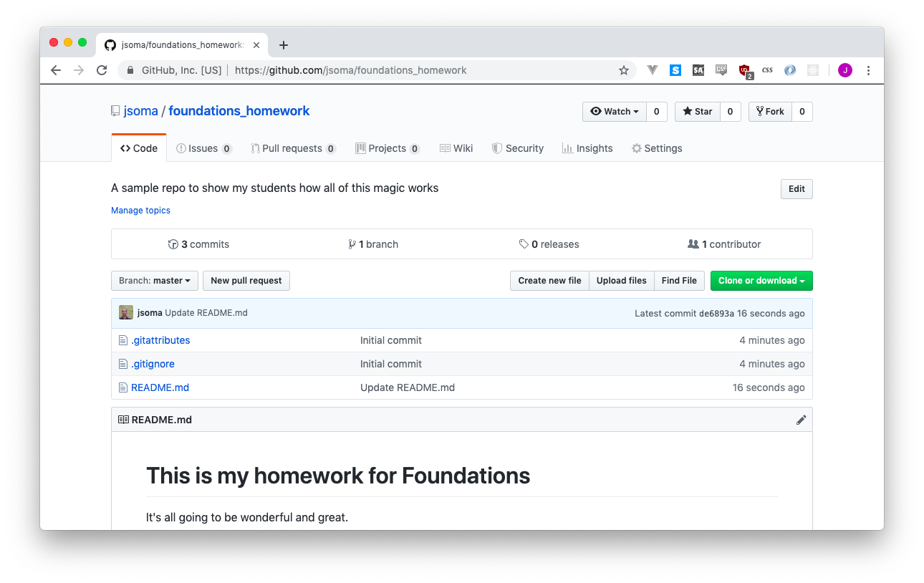Open the foundations_homework repo name link

239,111
